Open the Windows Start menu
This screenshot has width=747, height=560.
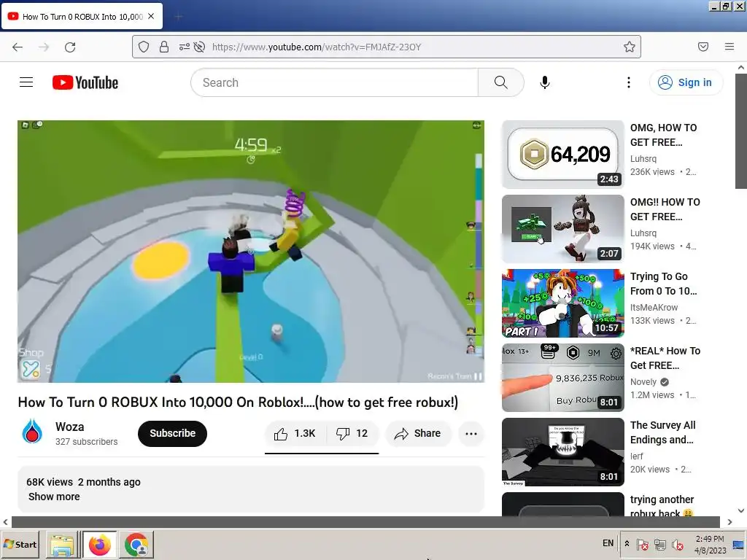20,544
